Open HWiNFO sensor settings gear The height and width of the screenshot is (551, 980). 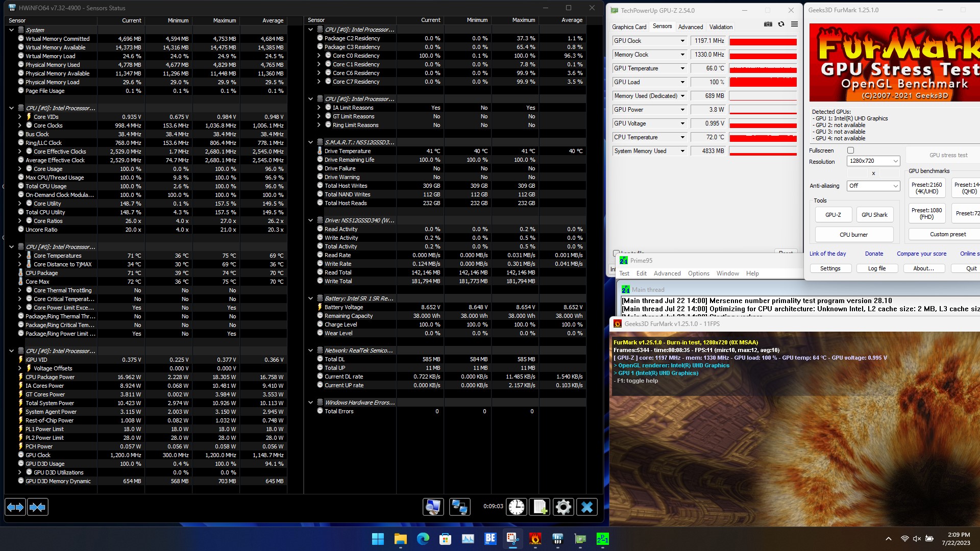563,507
